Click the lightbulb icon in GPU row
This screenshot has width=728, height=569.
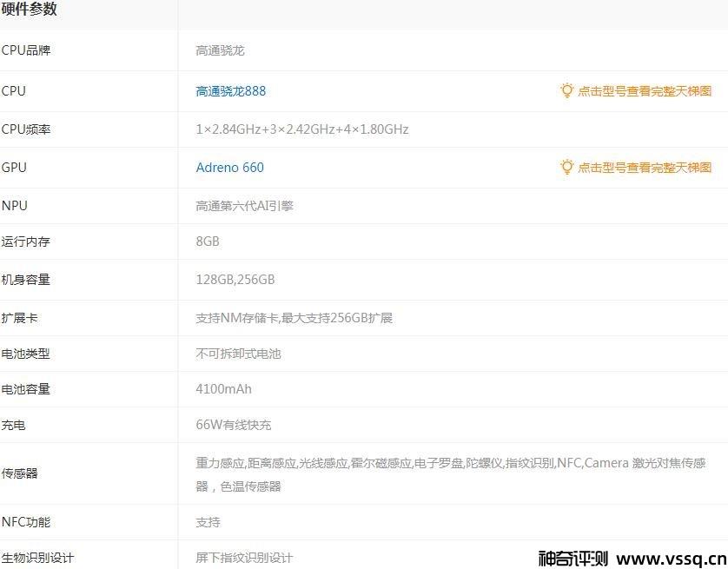[x=567, y=167]
